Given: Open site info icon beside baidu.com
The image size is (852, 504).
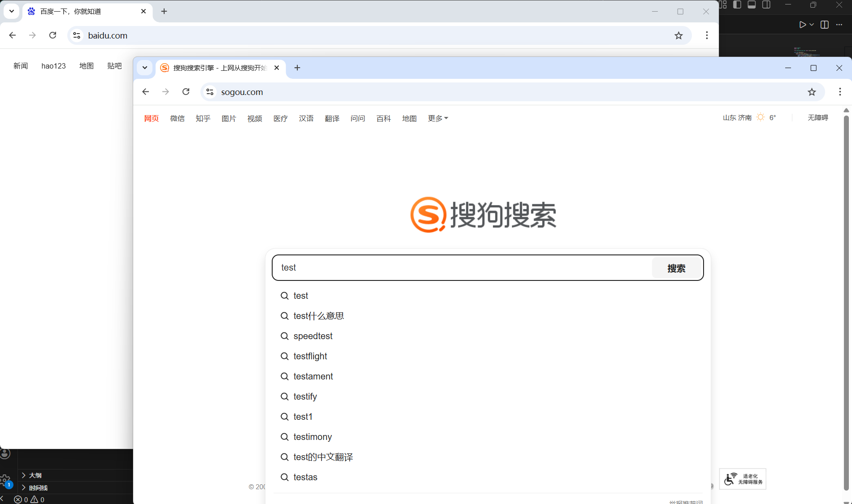Looking at the screenshot, I should click(77, 35).
